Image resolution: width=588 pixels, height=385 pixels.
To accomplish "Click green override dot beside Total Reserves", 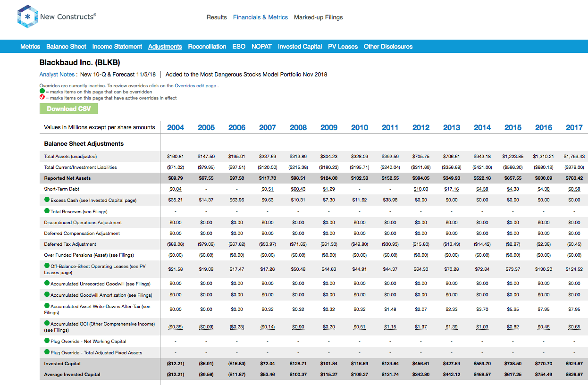I will (x=47, y=211).
